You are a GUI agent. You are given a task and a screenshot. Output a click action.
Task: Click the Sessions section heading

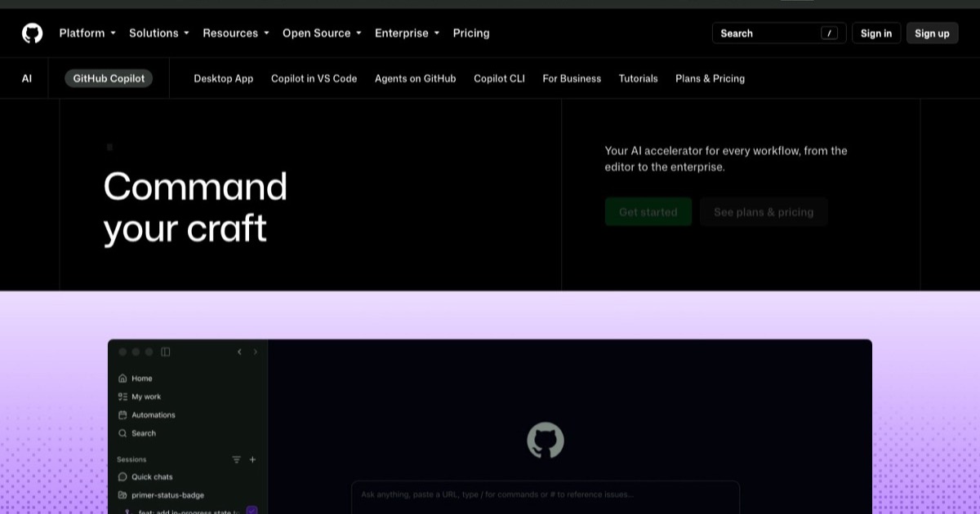pos(131,459)
